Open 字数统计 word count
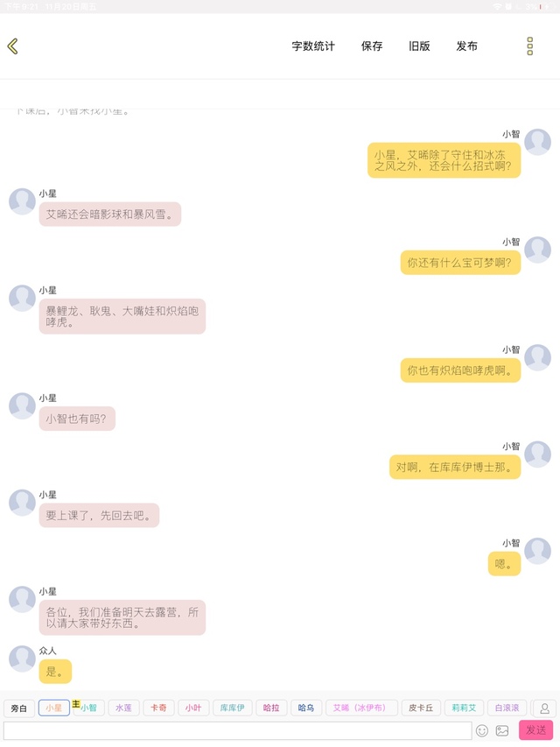Image resolution: width=560 pixels, height=747 pixels. point(313,46)
